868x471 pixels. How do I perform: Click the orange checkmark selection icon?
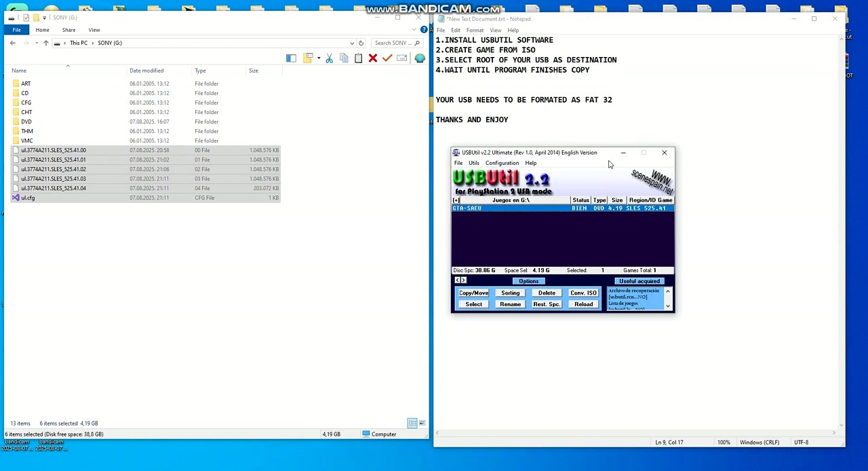[x=387, y=58]
